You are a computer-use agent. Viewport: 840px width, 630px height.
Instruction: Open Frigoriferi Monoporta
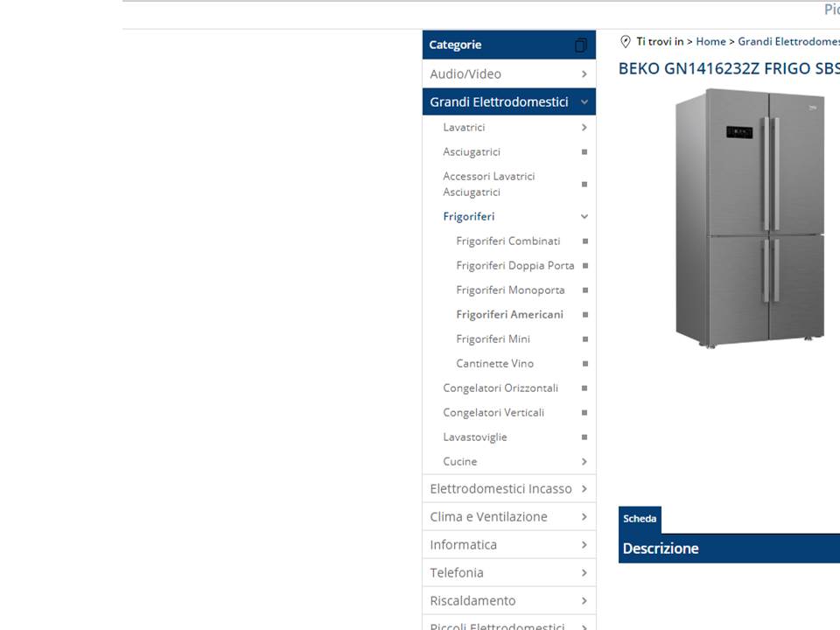(x=510, y=290)
